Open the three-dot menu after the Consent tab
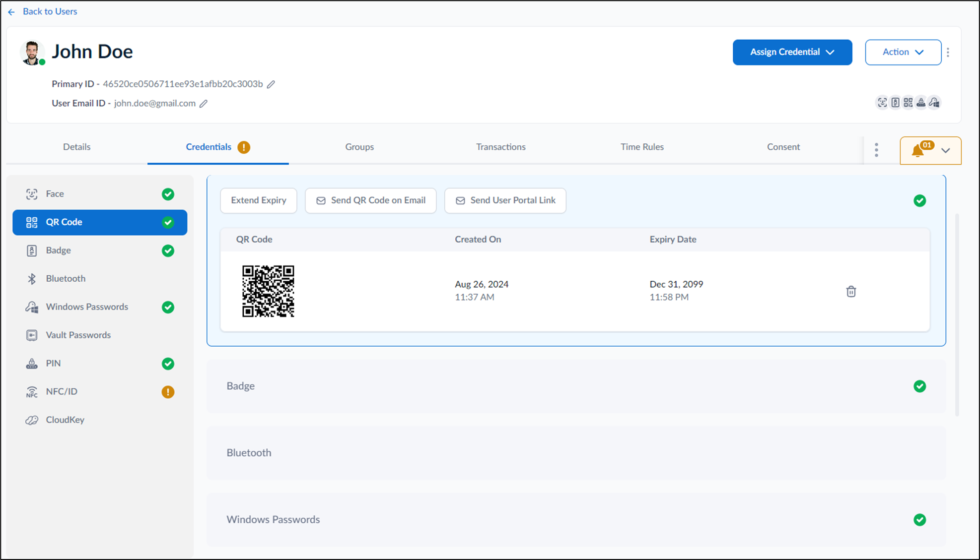 tap(876, 150)
